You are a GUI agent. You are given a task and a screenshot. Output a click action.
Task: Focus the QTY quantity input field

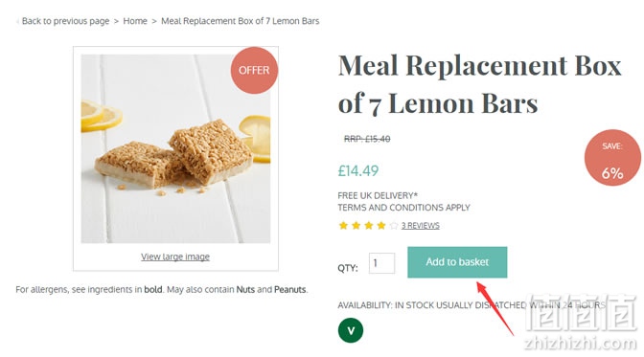click(x=382, y=263)
